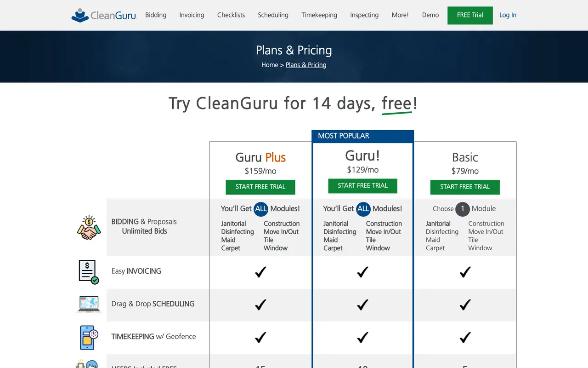Screen dimensions: 588x368
Task: Click the $159/mo price
Action: (260, 171)
